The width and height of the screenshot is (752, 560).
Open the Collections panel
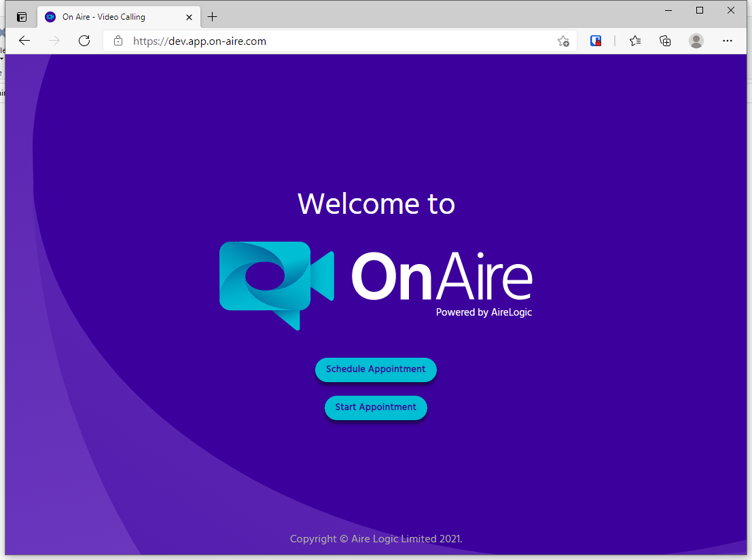(666, 41)
